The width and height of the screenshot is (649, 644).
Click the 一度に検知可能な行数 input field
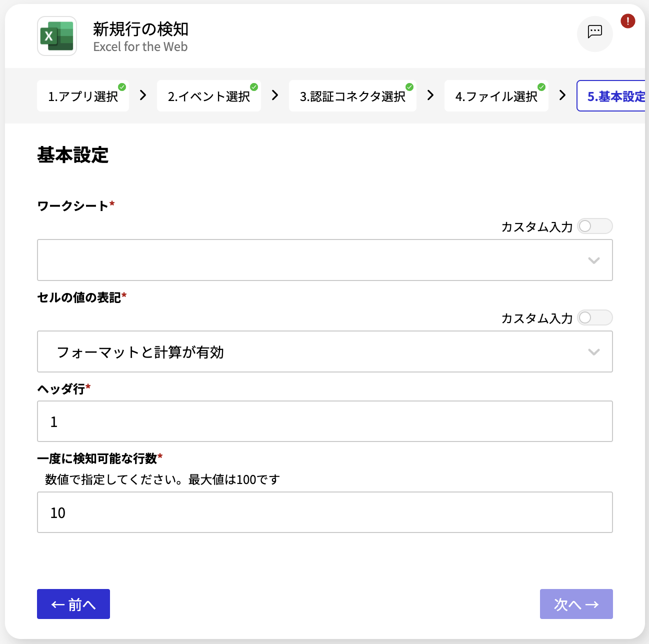tap(325, 512)
